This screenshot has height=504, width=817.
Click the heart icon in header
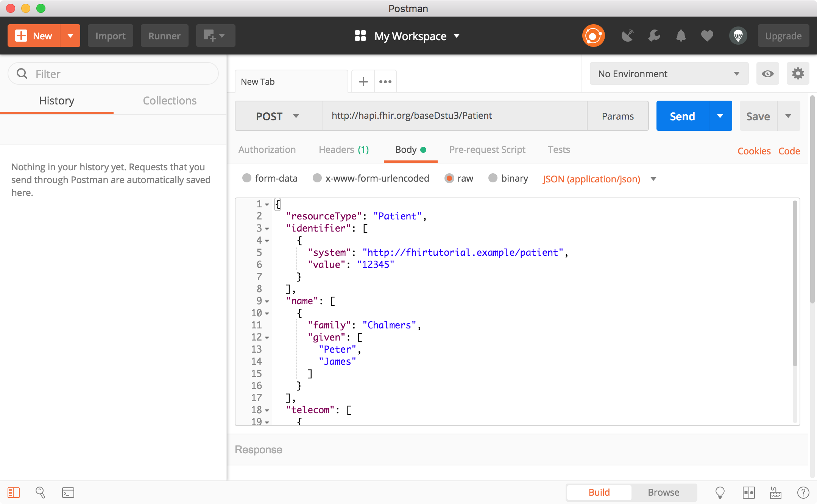(x=707, y=36)
